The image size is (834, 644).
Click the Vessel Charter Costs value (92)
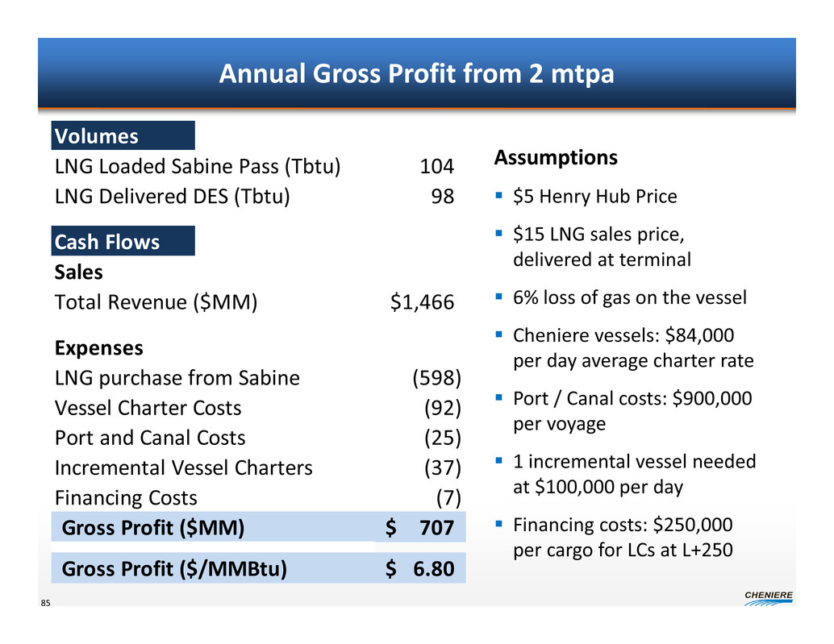(x=442, y=409)
